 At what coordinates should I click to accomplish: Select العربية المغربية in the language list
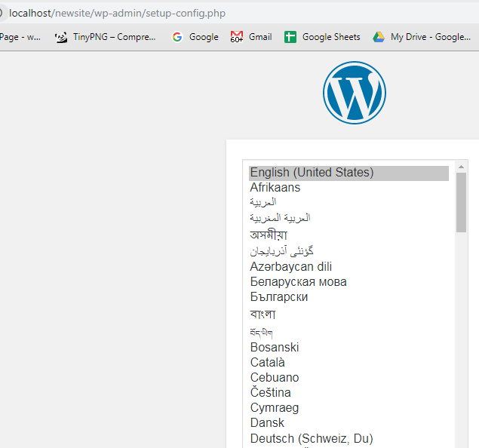coord(349,218)
